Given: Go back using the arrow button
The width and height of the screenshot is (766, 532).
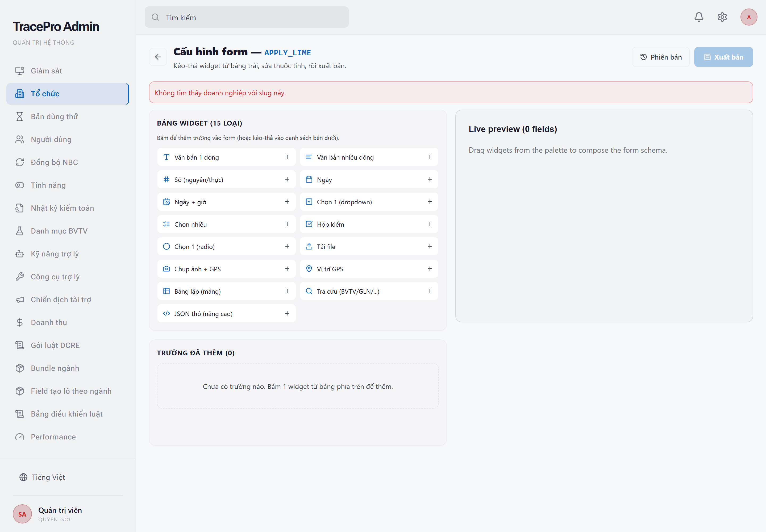Looking at the screenshot, I should click(158, 57).
